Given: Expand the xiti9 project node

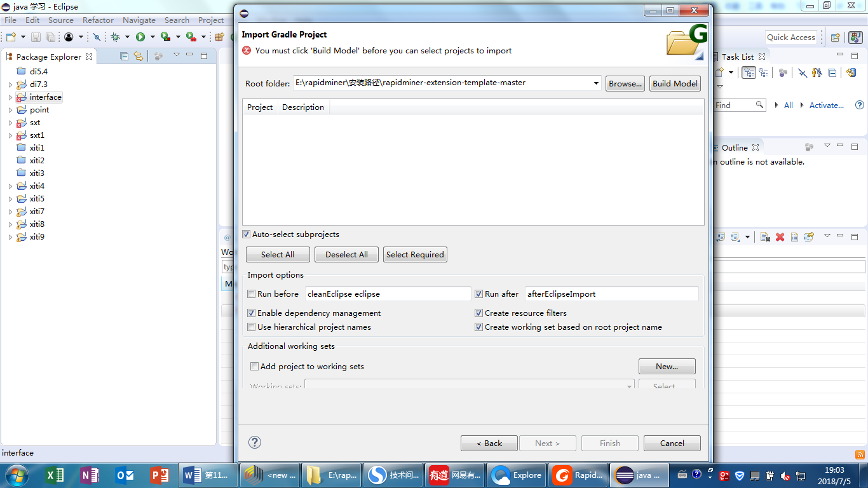Looking at the screenshot, I should [x=10, y=237].
